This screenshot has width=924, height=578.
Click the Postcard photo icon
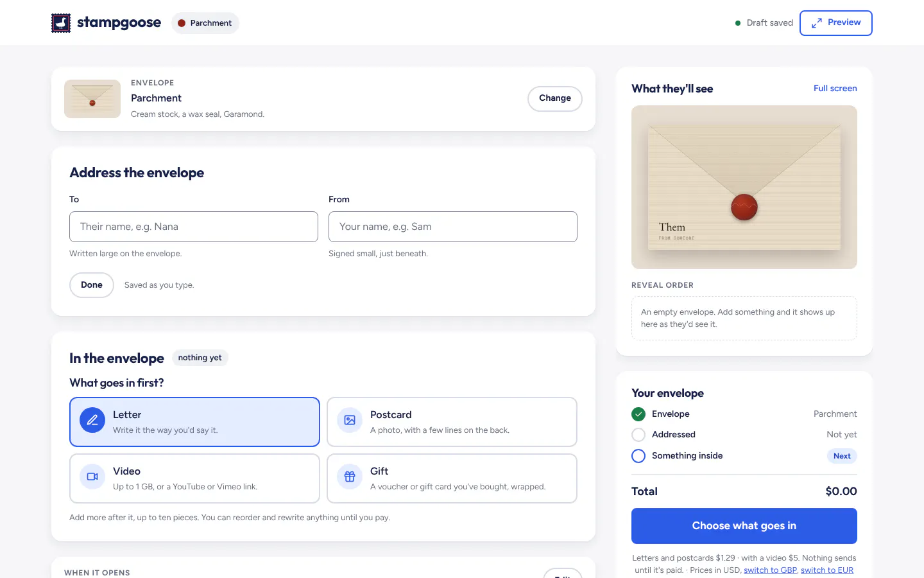[x=350, y=421]
